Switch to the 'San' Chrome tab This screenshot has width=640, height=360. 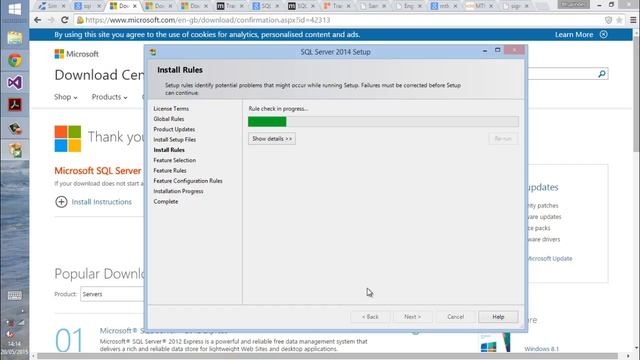[372, 6]
